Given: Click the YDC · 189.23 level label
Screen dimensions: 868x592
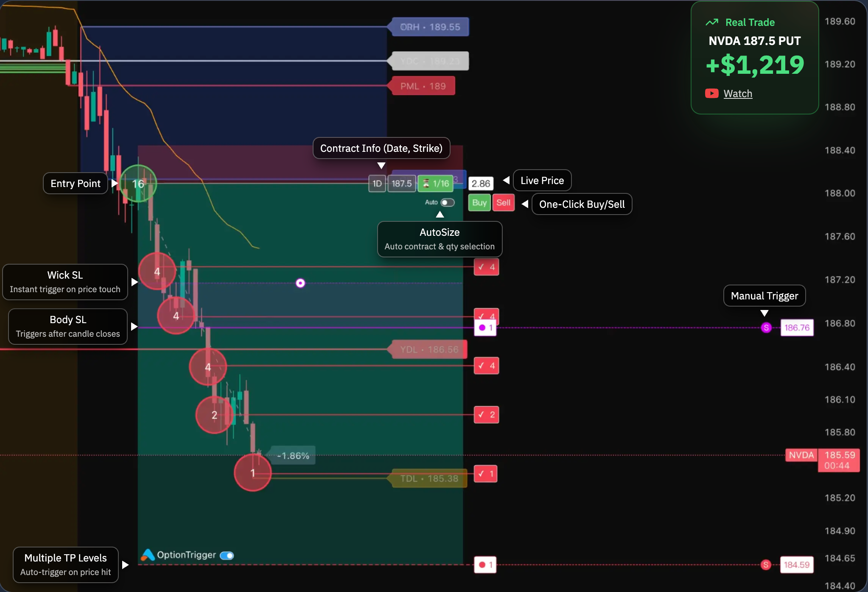Looking at the screenshot, I should pos(429,61).
